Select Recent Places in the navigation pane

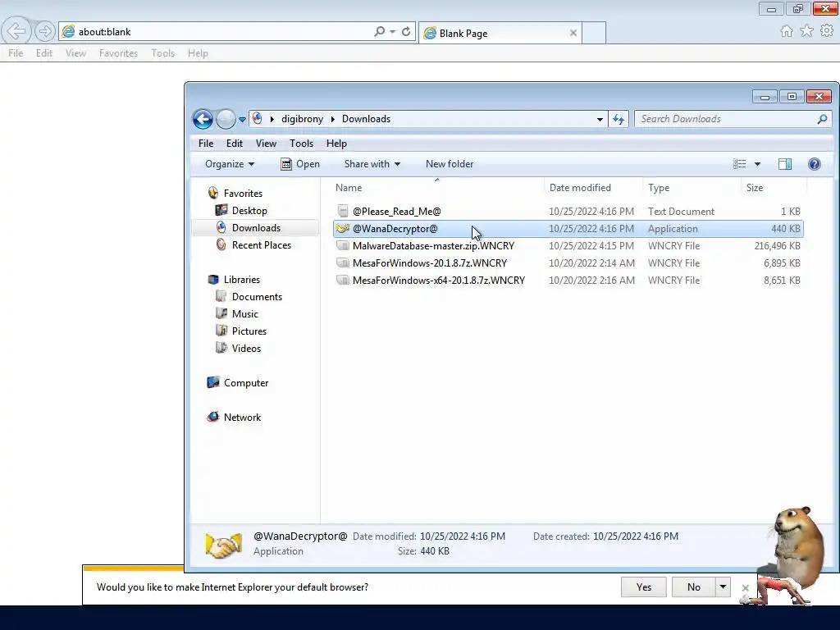coord(262,244)
